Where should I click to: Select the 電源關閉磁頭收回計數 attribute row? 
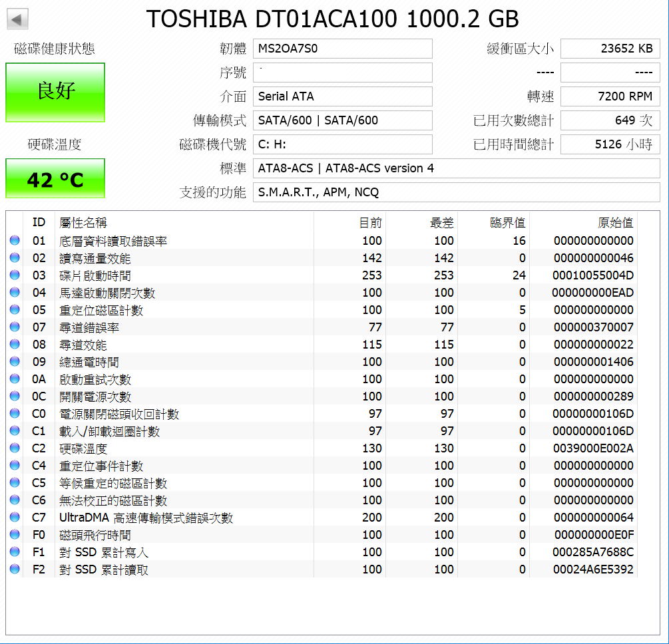point(322,413)
